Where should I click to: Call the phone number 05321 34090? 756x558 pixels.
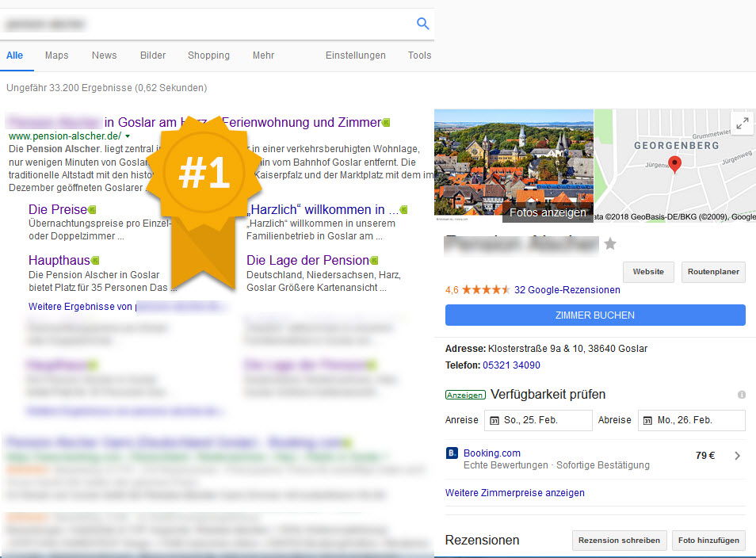tap(511, 365)
